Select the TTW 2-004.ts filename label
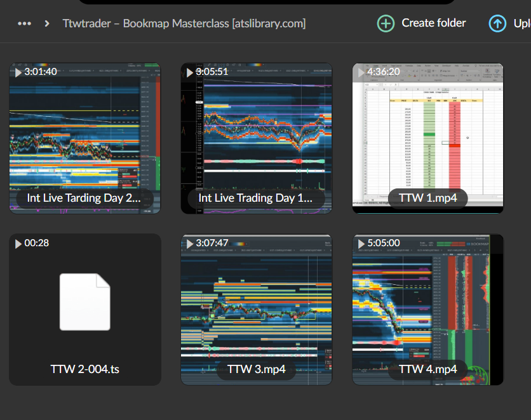Image resolution: width=531 pixels, height=420 pixels. 84,369
